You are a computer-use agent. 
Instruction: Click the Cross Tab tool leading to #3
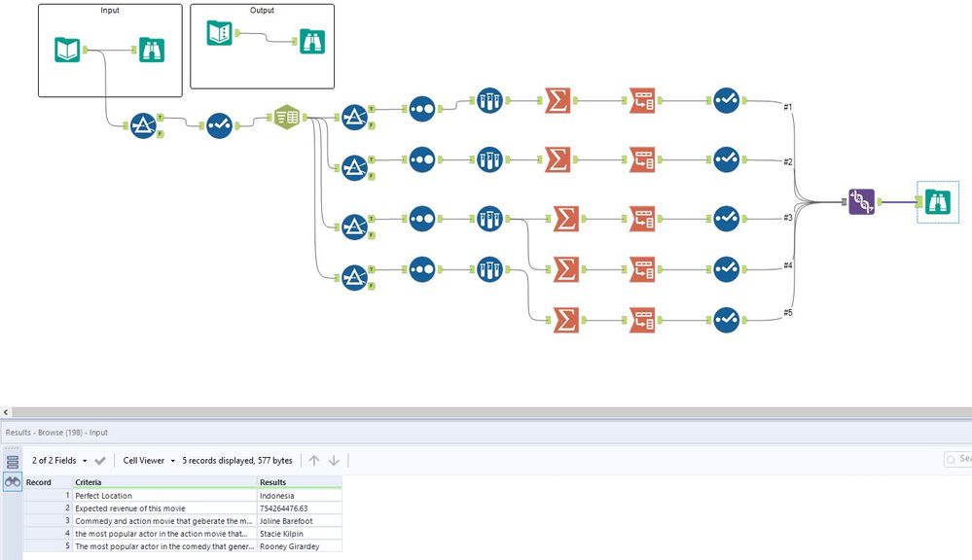point(642,219)
